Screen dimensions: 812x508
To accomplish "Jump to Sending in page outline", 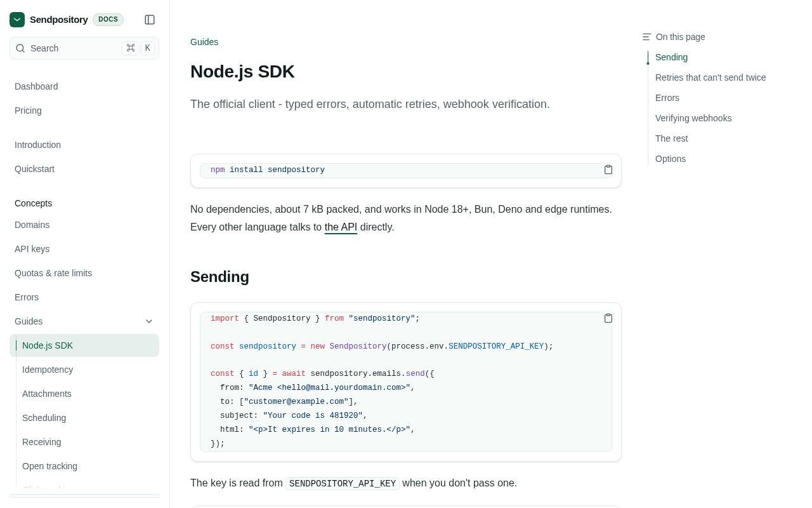I will (671, 57).
